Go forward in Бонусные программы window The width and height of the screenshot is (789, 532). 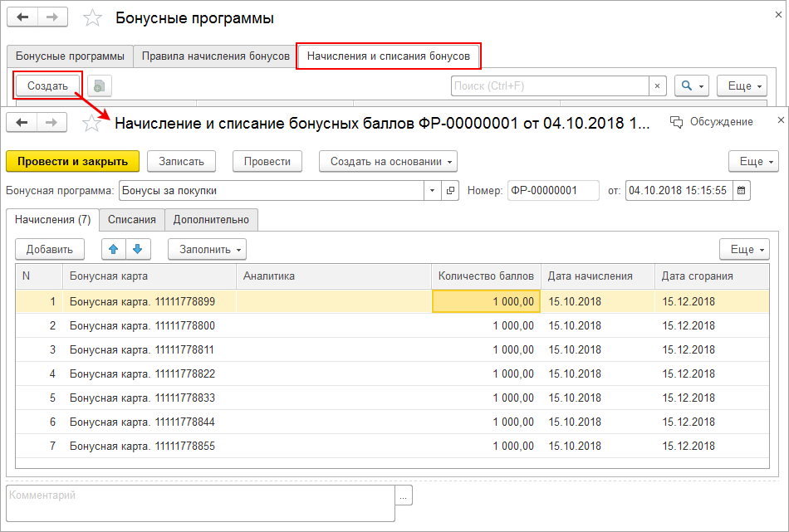(x=52, y=17)
